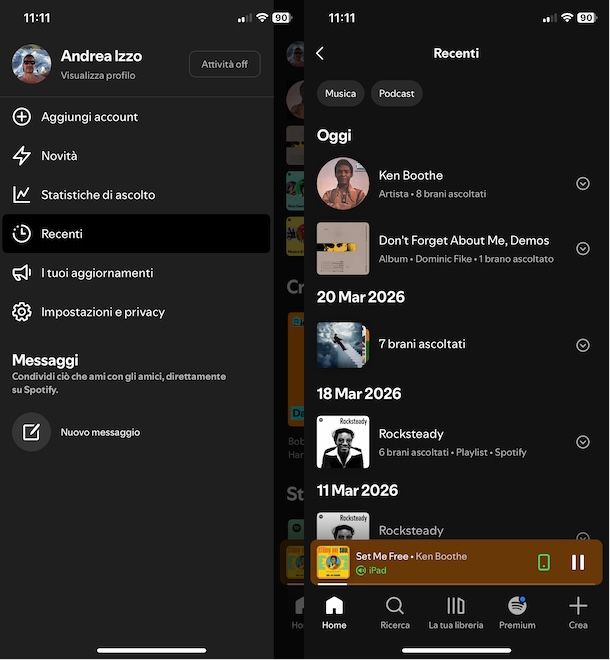
Task: Tap the clock icon next to Recenti
Action: 21,234
